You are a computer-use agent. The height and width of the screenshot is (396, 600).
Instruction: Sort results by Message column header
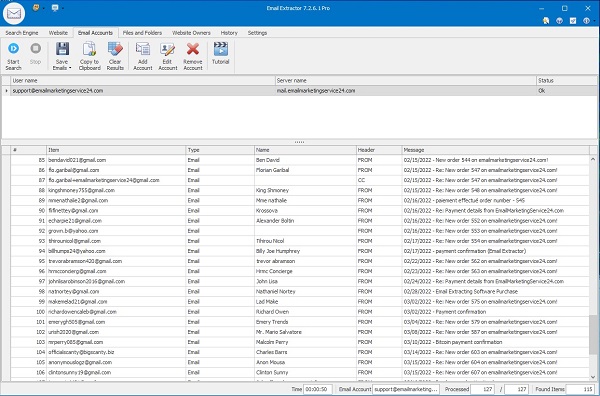[x=496, y=150]
